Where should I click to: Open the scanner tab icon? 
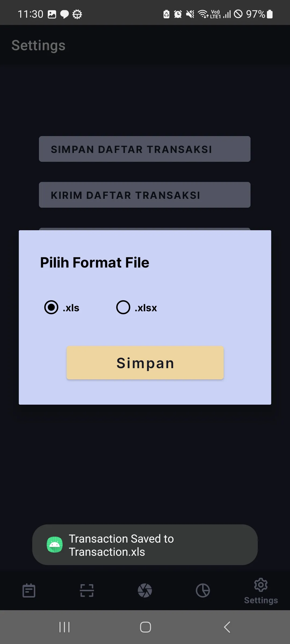[87, 591]
